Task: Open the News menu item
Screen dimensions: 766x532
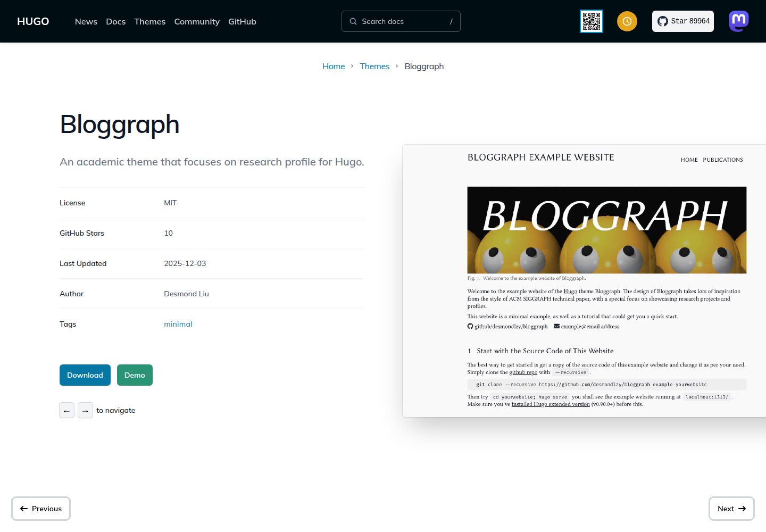Action: [86, 21]
